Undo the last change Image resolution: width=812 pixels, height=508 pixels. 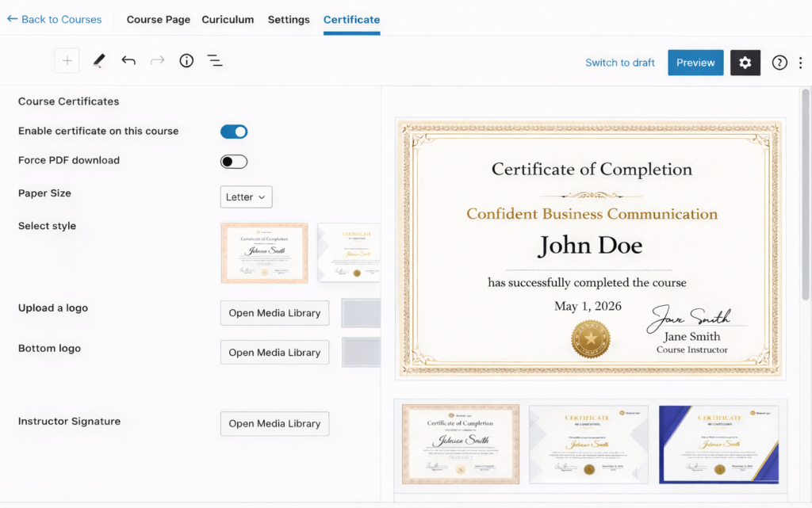(128, 60)
